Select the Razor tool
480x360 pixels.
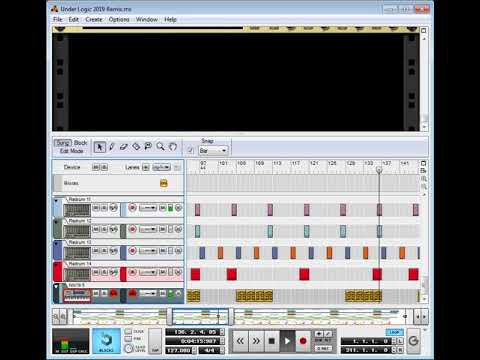click(136, 147)
